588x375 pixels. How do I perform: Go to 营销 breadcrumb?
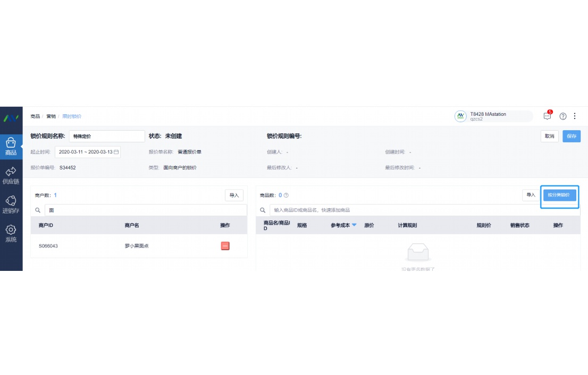tap(51, 116)
